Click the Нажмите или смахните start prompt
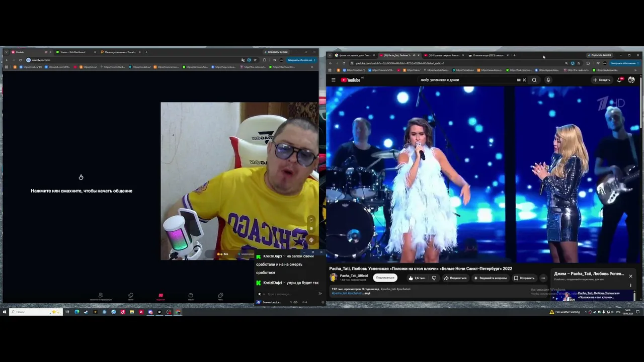The width and height of the screenshot is (644, 362). 82,191
